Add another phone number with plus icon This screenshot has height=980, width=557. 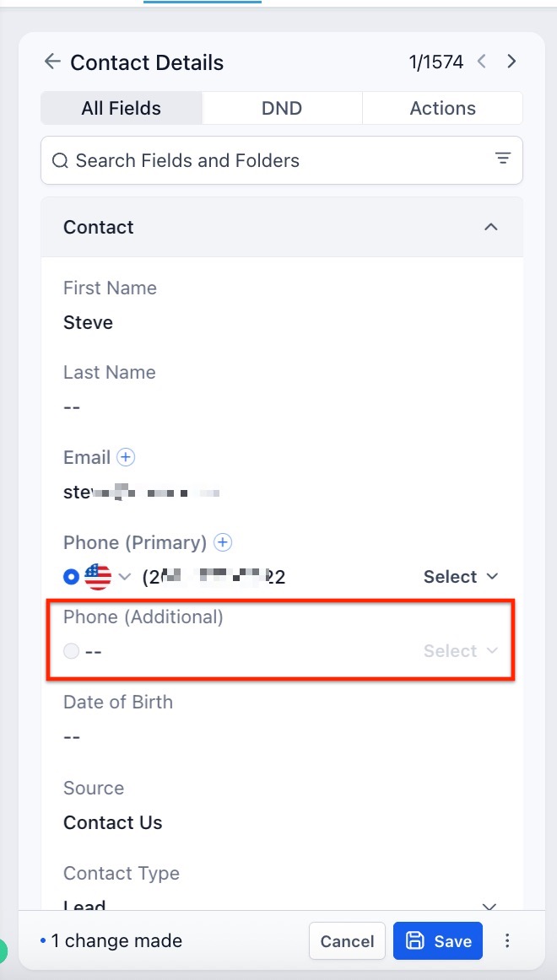tap(223, 542)
